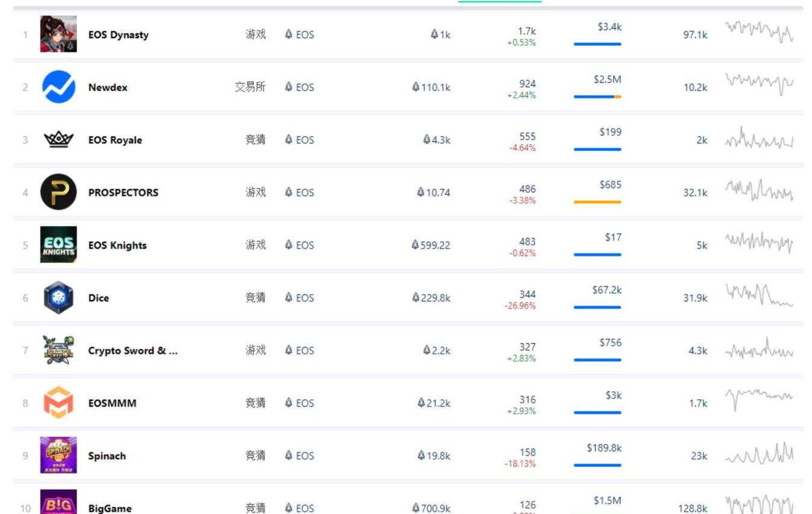This screenshot has height=514, width=812.
Task: Open the Newdex dapp link
Action: (108, 87)
